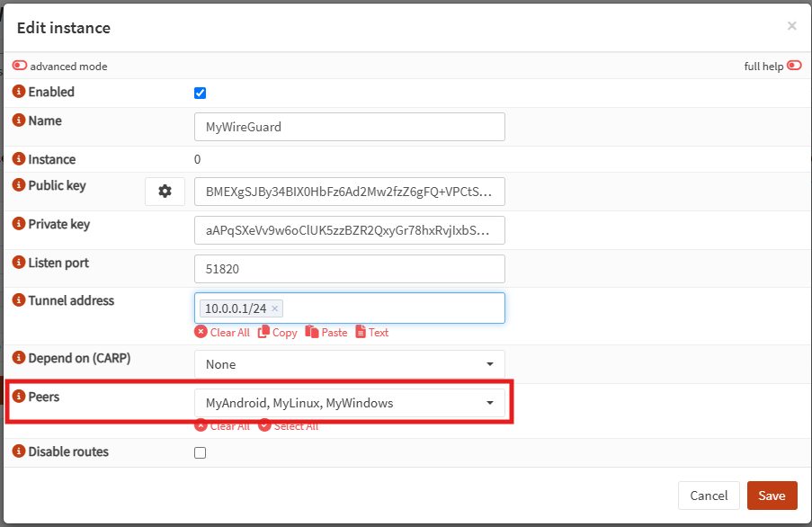Click info icon beside Private key label
This screenshot has width=812, height=527.
[19, 224]
